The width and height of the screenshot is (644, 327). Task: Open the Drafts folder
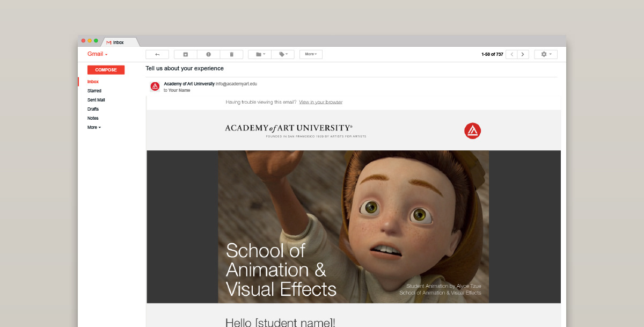(x=93, y=109)
